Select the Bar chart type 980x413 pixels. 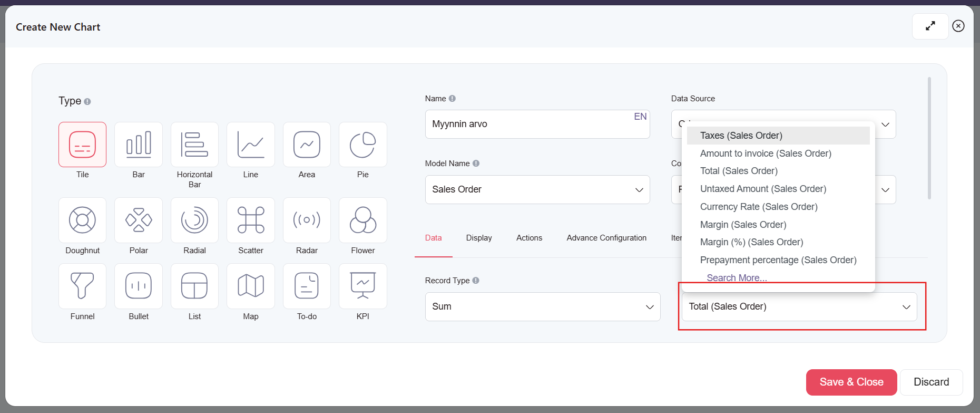click(x=139, y=145)
